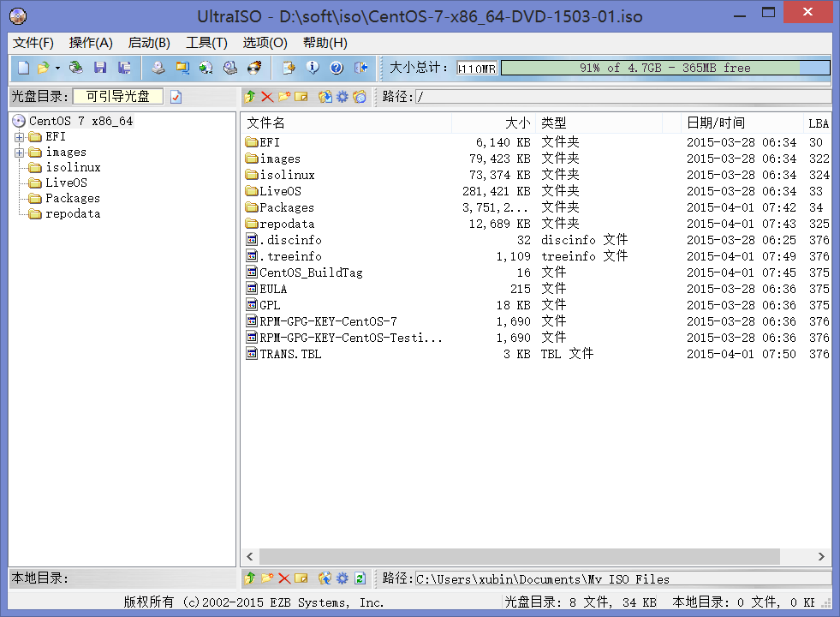This screenshot has width=840, height=617.
Task: Select isolinux folder in the left tree
Action: 73,168
